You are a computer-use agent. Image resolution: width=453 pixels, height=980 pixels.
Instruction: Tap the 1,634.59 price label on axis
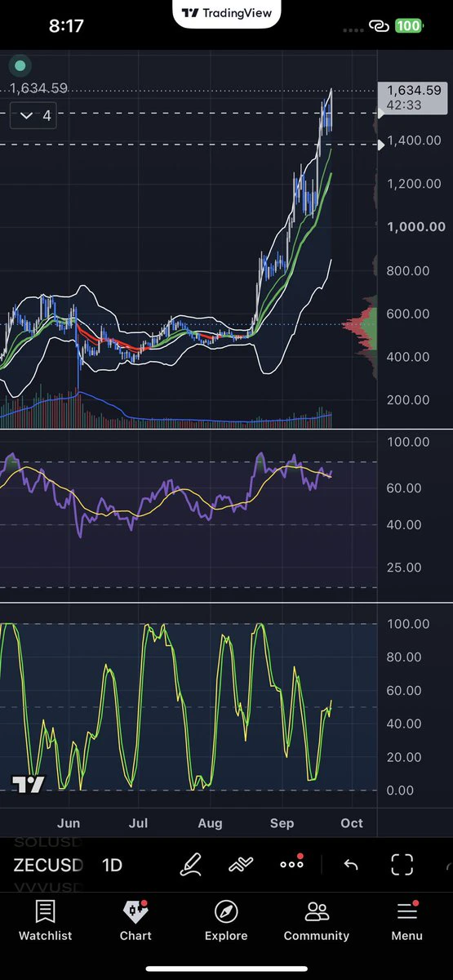413,96
